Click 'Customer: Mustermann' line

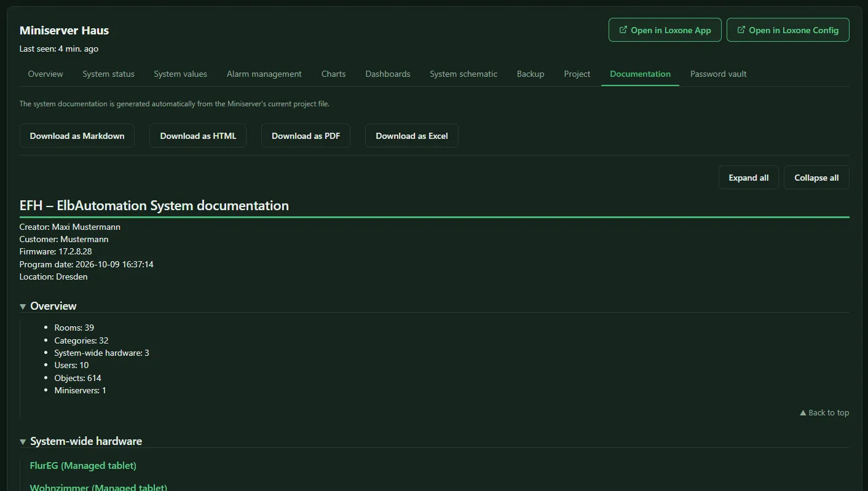[64, 239]
